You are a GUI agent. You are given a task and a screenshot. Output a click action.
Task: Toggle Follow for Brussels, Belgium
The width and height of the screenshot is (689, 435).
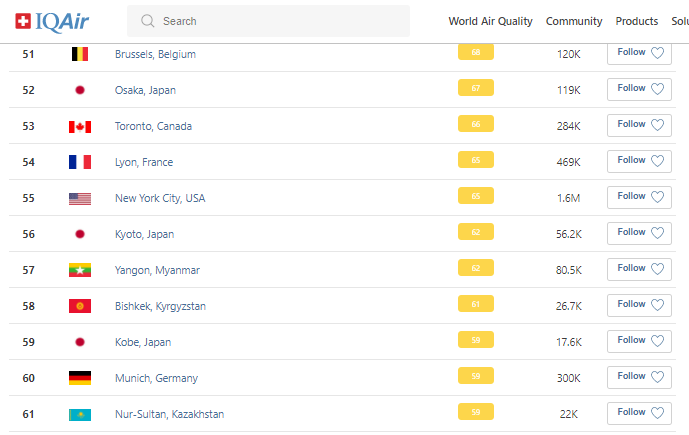pyautogui.click(x=639, y=53)
